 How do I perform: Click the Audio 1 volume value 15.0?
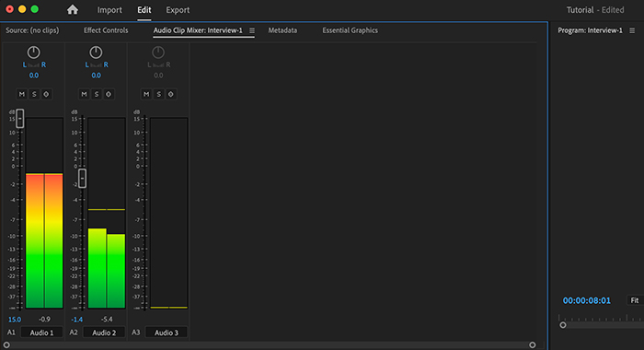tap(15, 320)
